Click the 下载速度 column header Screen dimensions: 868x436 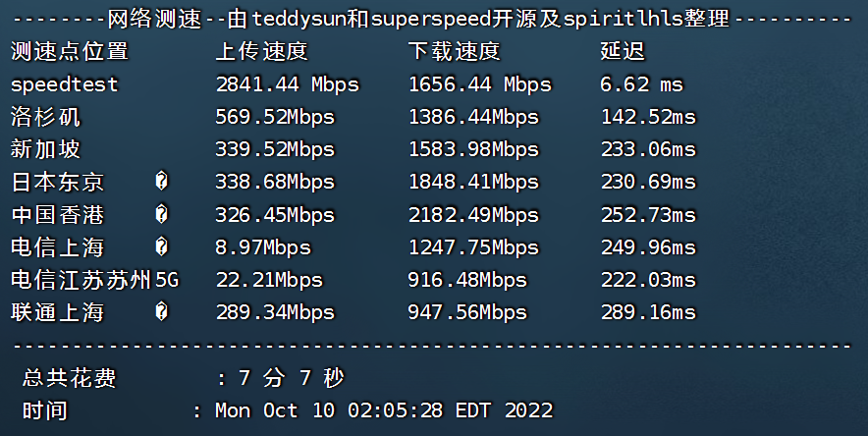pos(455,51)
